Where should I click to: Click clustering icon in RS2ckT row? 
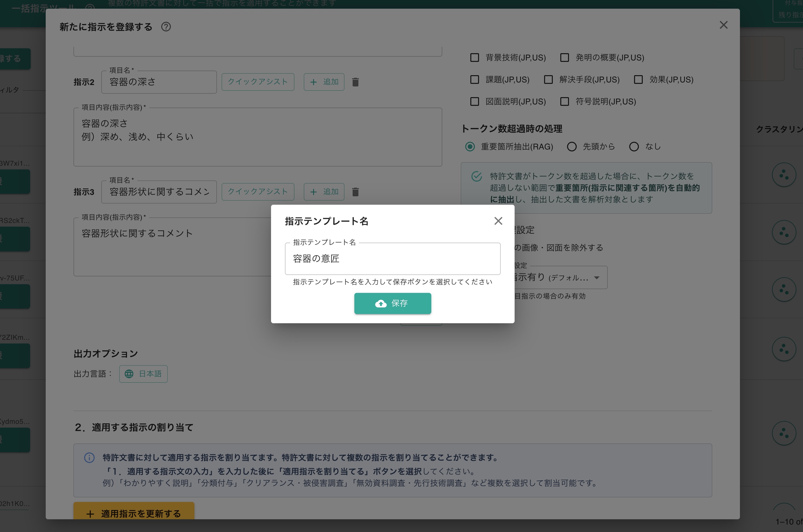(x=784, y=232)
